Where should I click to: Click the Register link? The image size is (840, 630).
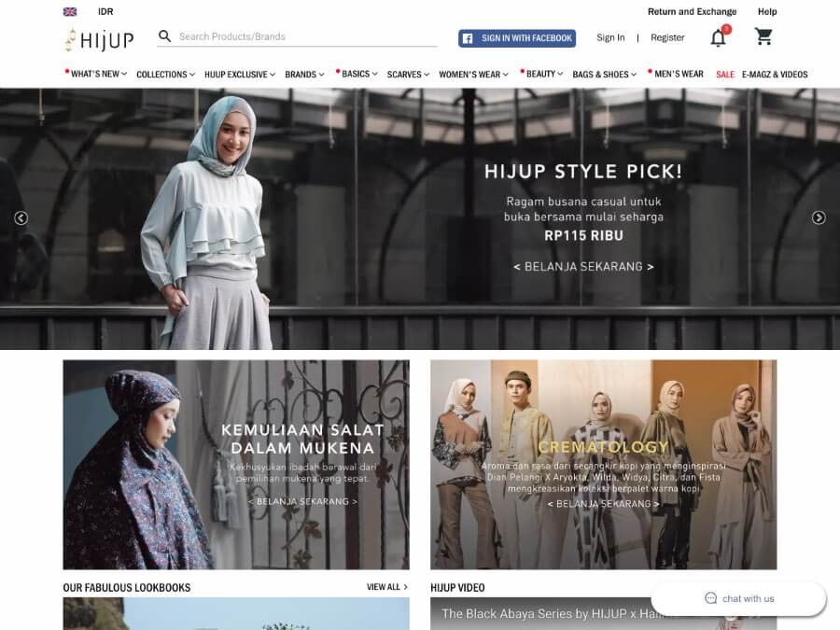[667, 38]
